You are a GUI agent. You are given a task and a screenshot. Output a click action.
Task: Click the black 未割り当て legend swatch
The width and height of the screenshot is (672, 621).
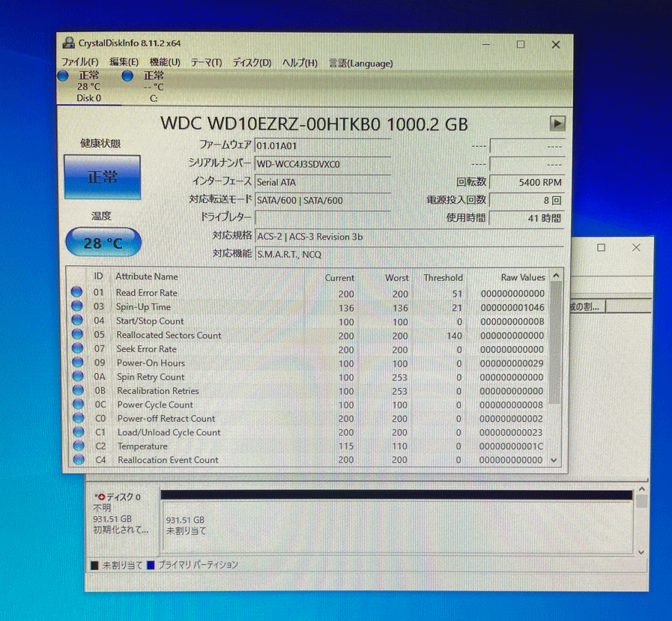coord(96,564)
